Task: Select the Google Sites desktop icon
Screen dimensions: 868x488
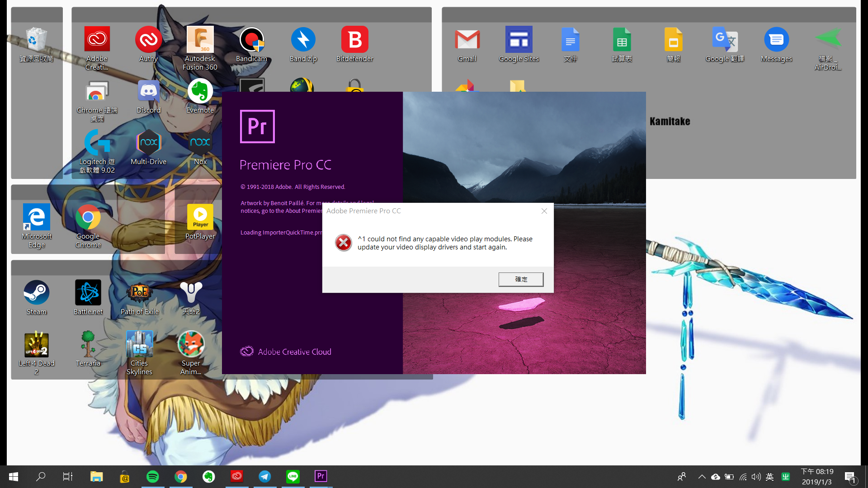Action: pos(519,44)
